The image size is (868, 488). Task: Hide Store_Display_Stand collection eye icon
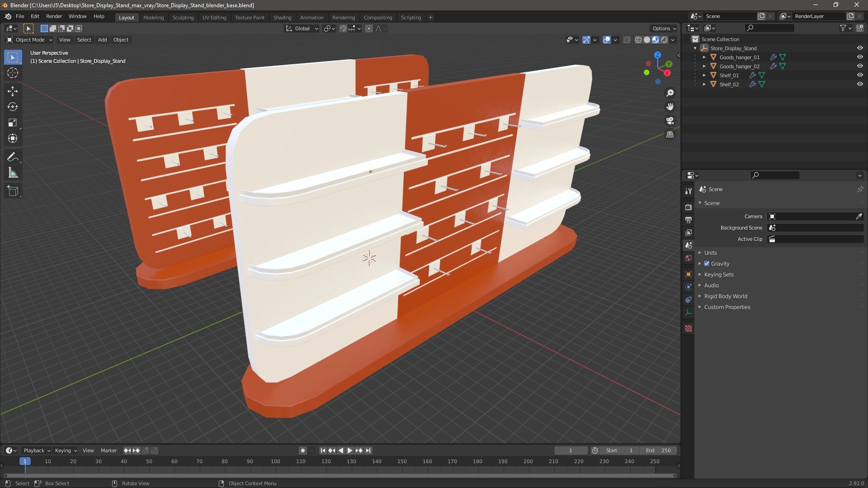point(860,48)
